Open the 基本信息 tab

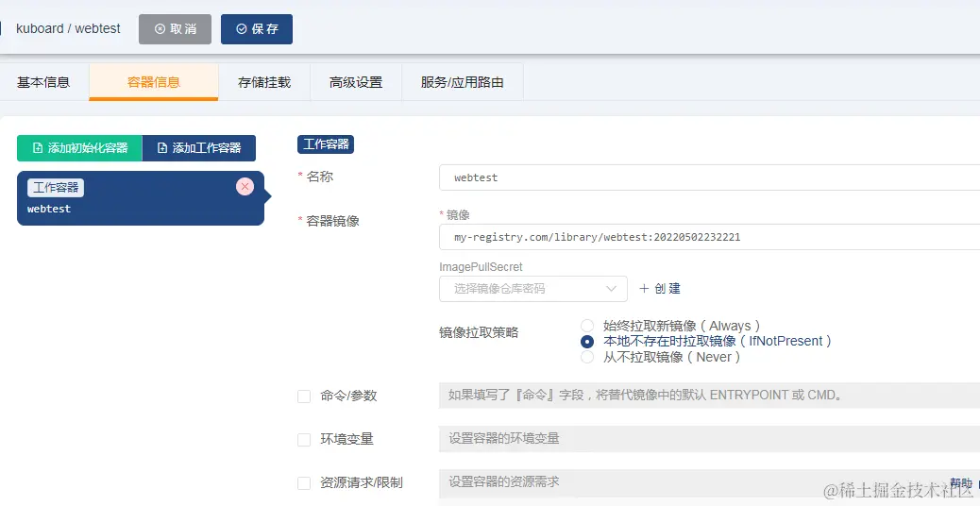click(x=43, y=82)
